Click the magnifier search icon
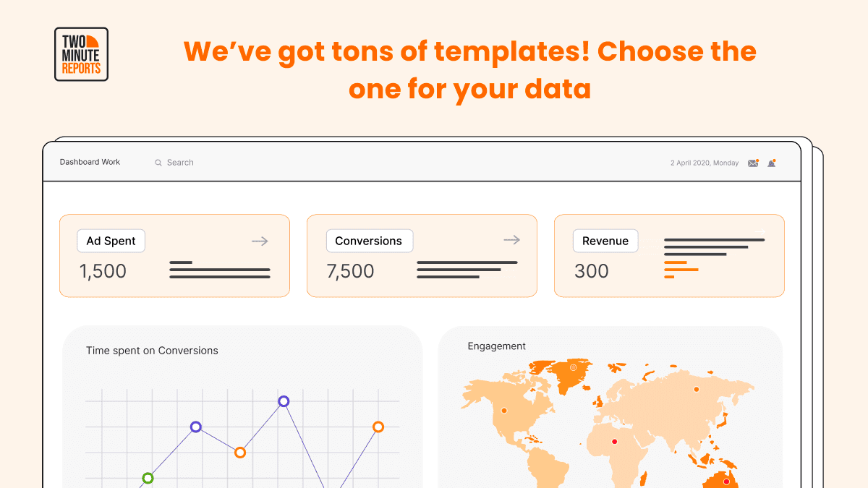The image size is (868, 488). [x=158, y=163]
